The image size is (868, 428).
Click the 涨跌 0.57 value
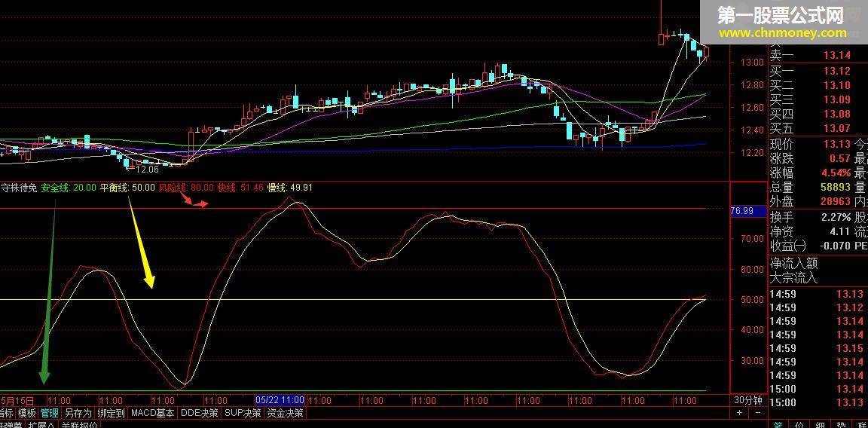841,158
